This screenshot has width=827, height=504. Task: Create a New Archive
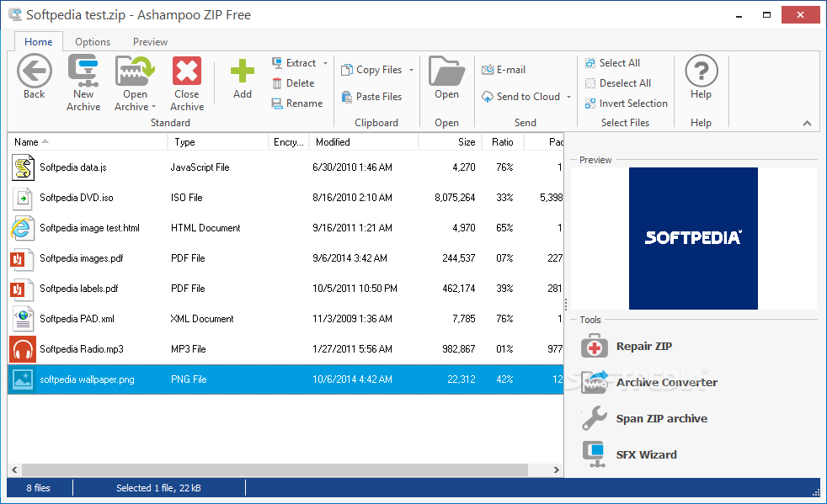[83, 83]
